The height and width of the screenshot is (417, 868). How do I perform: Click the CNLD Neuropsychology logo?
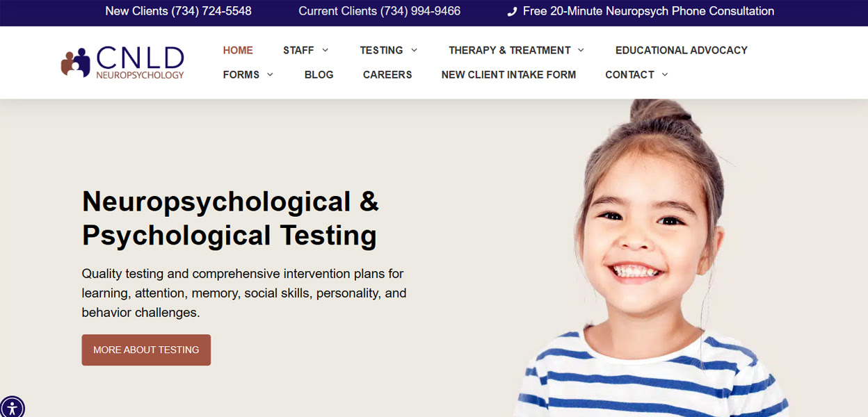pos(122,63)
